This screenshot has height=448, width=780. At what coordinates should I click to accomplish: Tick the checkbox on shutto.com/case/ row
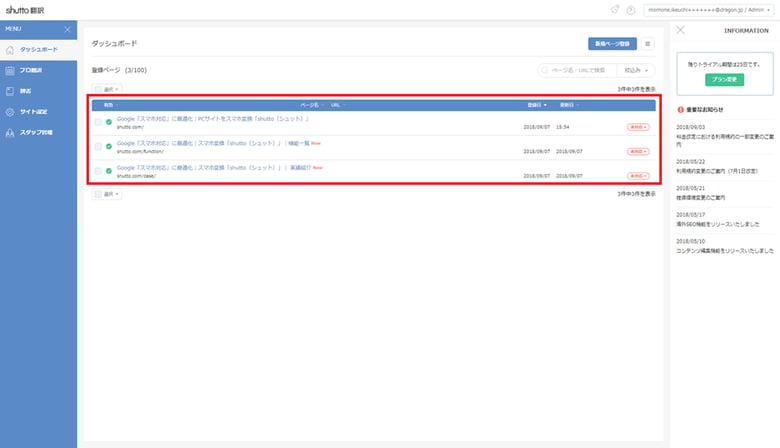click(x=98, y=171)
